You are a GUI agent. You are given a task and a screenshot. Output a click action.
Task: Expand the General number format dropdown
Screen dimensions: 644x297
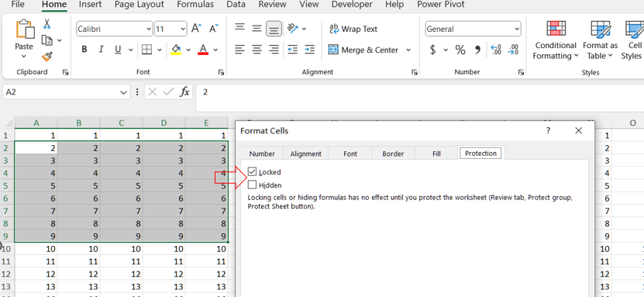coord(517,29)
